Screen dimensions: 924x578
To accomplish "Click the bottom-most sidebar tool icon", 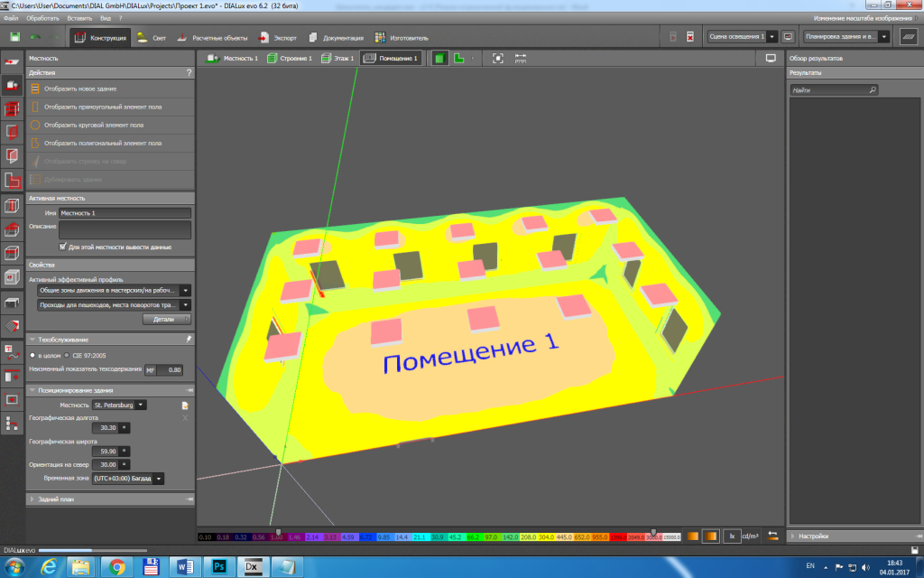I will [x=12, y=423].
